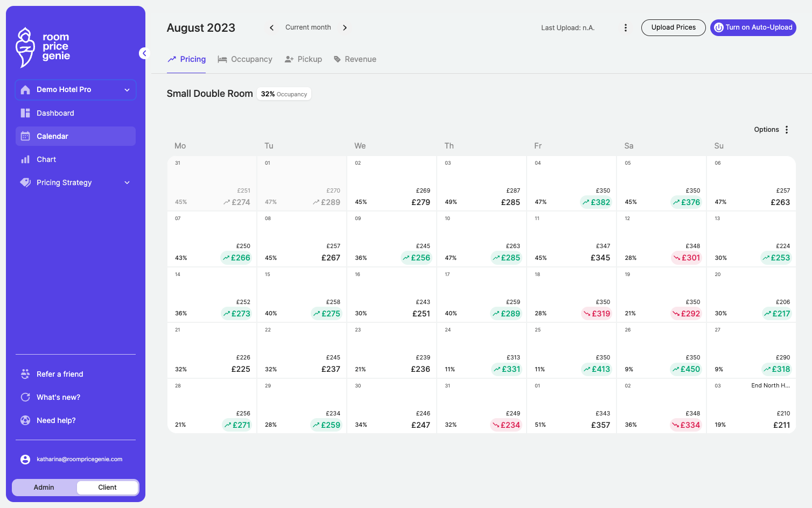
Task: Click price £225 on August 21
Action: 241,369
